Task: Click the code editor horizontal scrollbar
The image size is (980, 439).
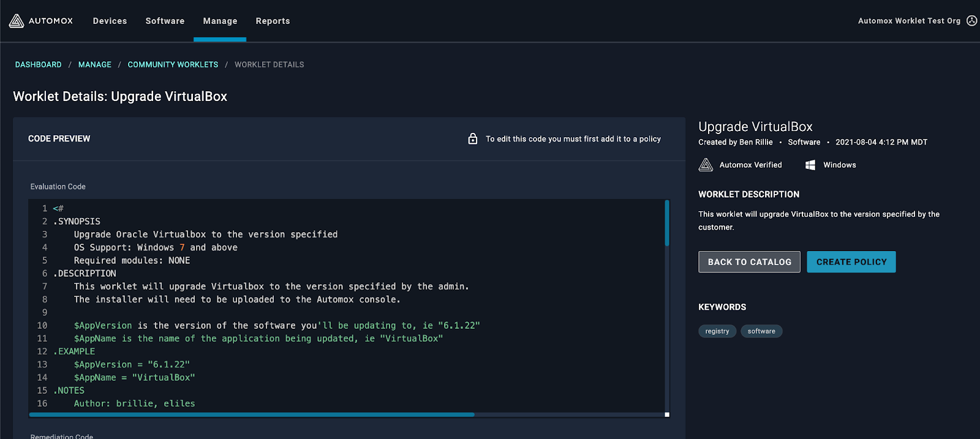Action: tap(252, 415)
